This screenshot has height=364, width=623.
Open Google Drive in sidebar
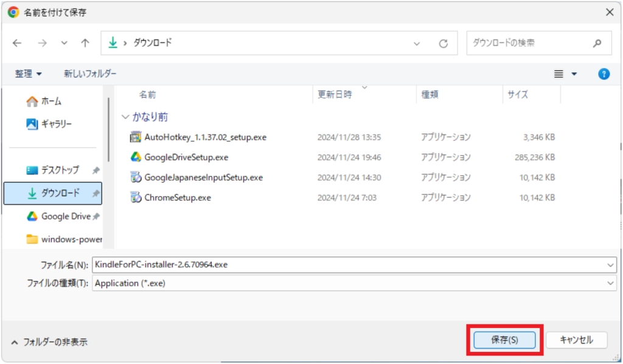pyautogui.click(x=65, y=216)
